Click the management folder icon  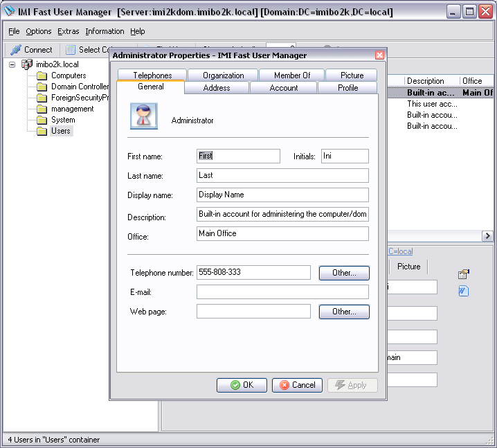point(42,109)
